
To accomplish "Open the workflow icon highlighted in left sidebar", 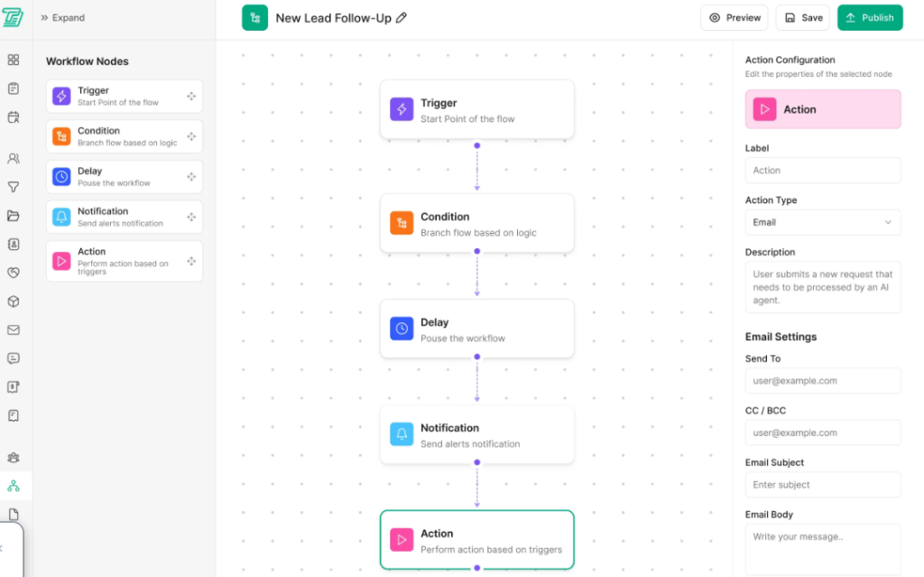I will click(x=14, y=486).
